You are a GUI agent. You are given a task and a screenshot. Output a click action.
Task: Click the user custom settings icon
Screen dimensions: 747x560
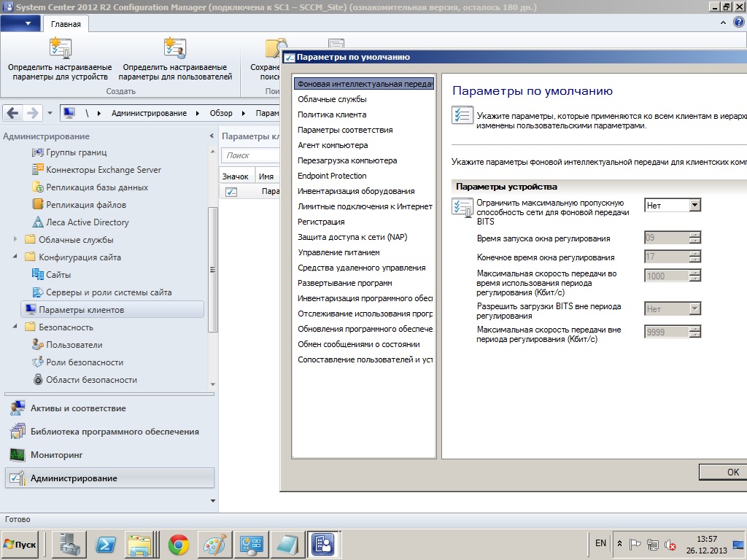[175, 48]
